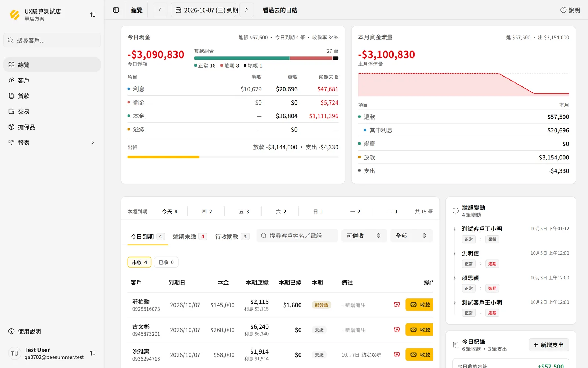Click 總覽 breadcrumb in top bar

[137, 10]
